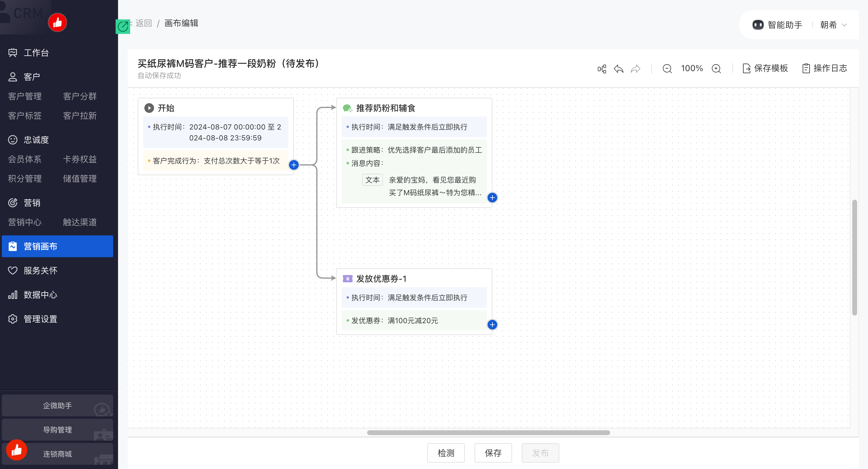Undo the last canvas action
Image resolution: width=868 pixels, height=469 pixels.
click(x=619, y=69)
